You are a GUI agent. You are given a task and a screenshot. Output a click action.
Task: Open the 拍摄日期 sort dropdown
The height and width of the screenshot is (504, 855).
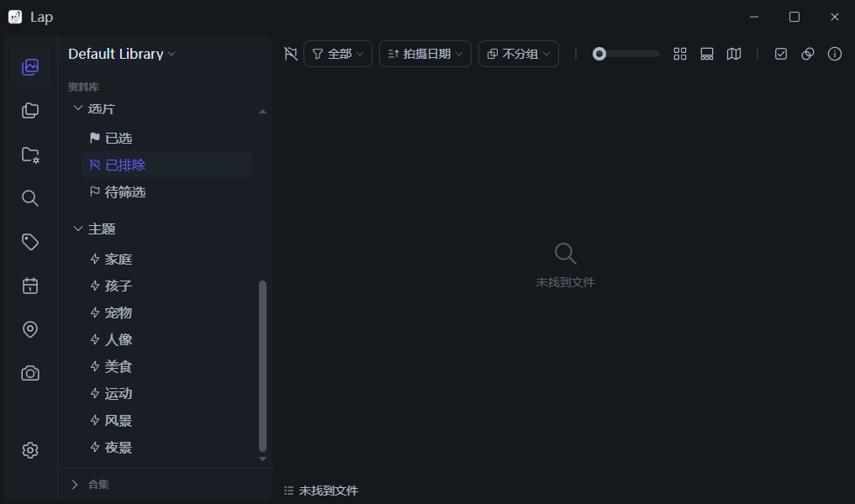tap(425, 54)
